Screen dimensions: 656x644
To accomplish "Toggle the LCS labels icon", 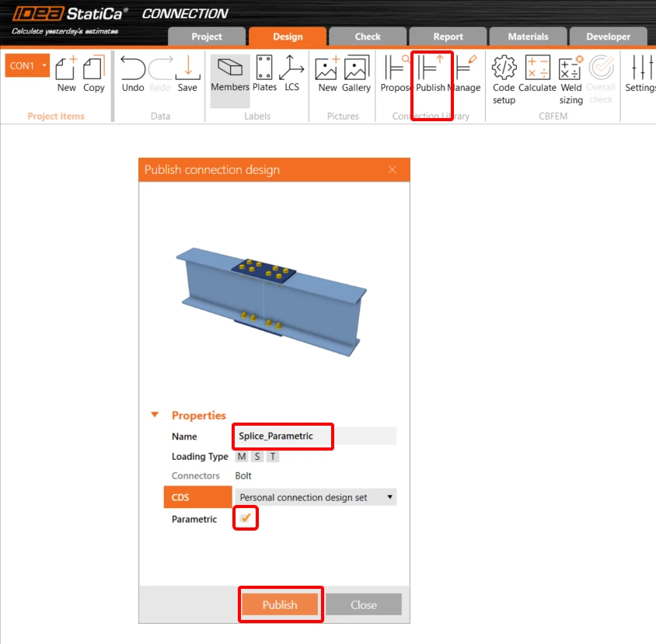I will pos(291,74).
